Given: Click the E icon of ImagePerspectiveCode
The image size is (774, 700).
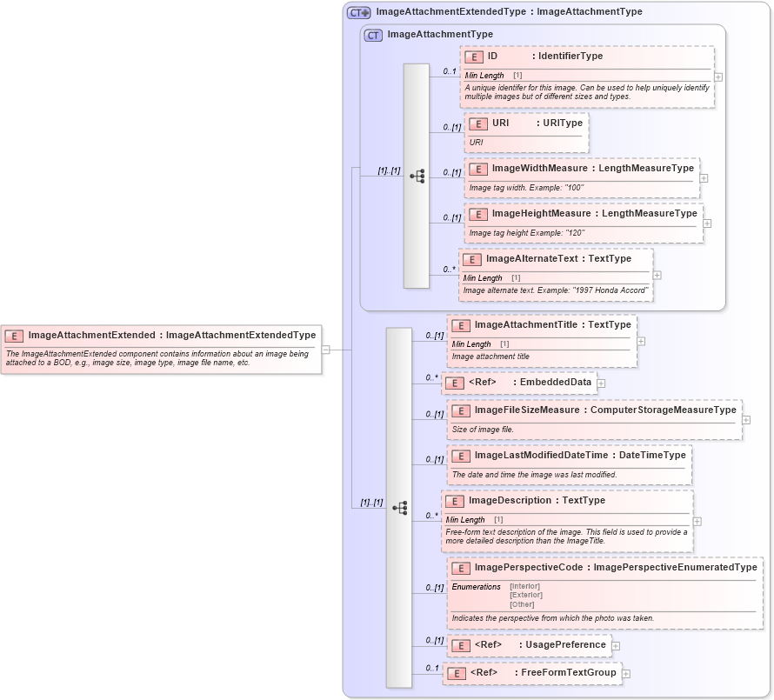Looking at the screenshot, I should (x=460, y=568).
